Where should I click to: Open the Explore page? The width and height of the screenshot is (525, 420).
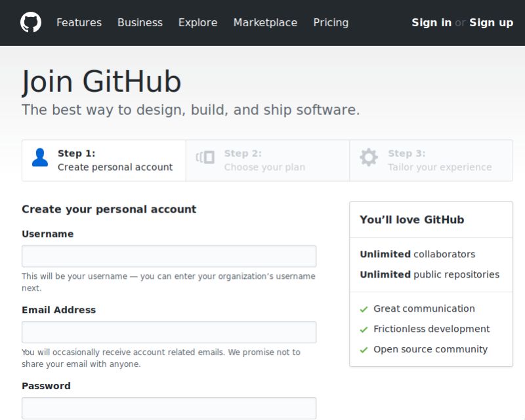(x=198, y=22)
